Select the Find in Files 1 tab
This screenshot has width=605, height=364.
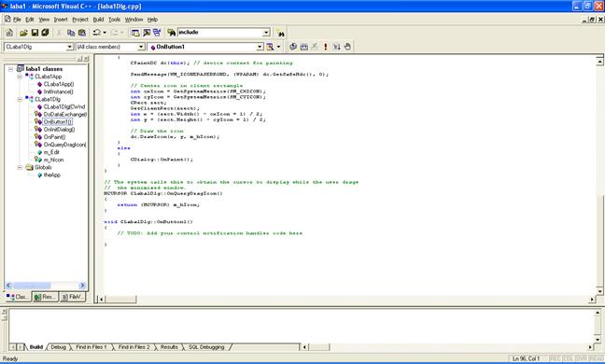[x=91, y=347]
